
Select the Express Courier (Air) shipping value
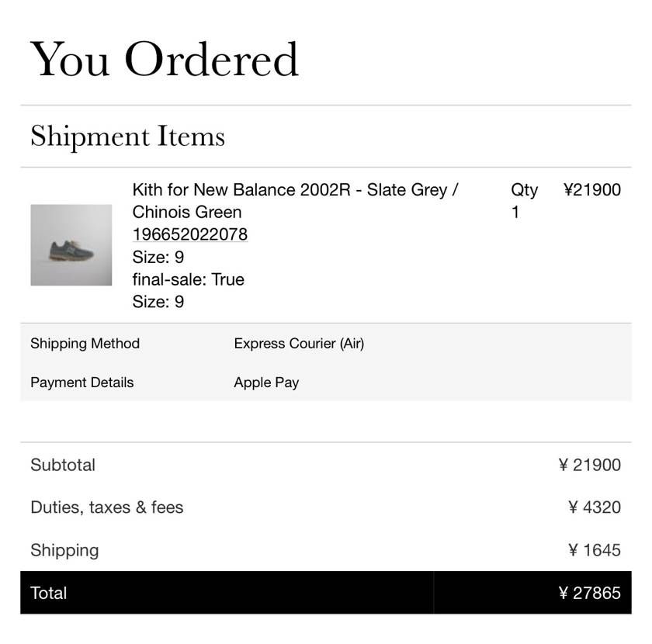click(x=299, y=344)
